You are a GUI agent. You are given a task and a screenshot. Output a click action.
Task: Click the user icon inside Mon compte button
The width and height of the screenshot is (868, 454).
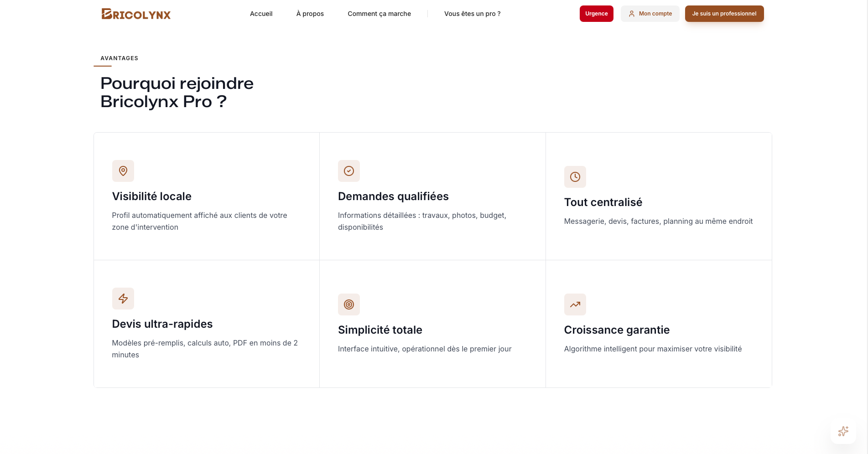pyautogui.click(x=632, y=14)
